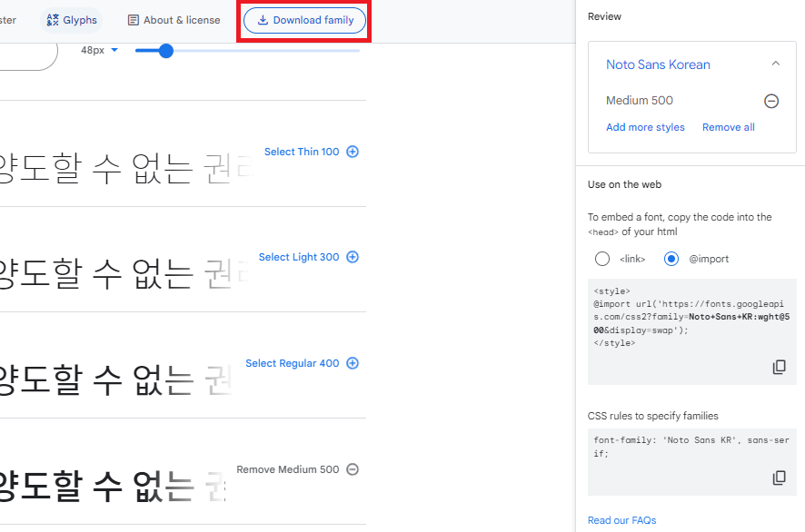Viewport: 805px width, 532px height.
Task: Select the @import embed radio button
Action: (671, 259)
